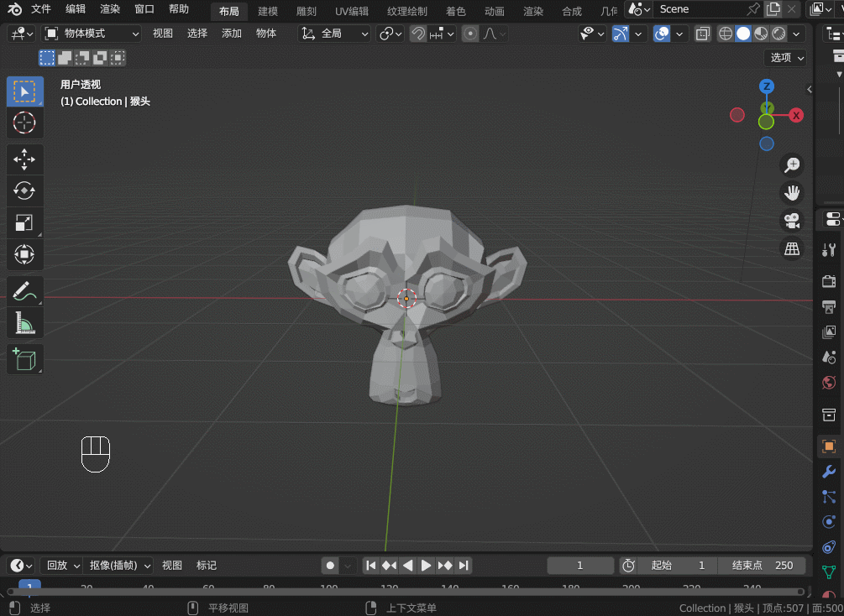Open the 选项 options dropdown
Screen dimensions: 844x616
coord(785,58)
